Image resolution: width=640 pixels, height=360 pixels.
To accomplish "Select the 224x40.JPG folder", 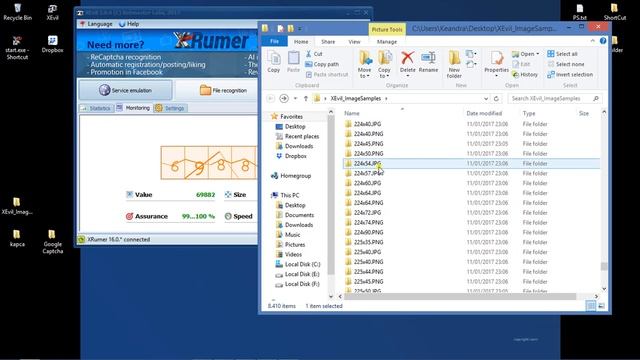I will click(368, 124).
